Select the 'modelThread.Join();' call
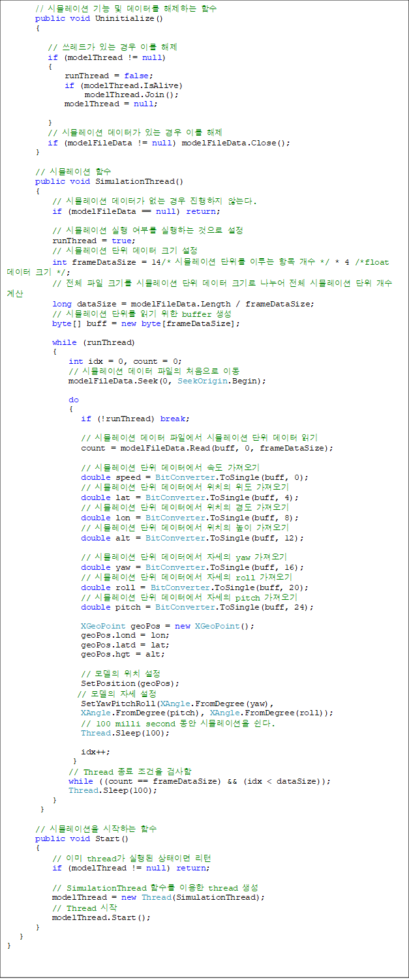Viewport: 409px width, 980px height. pyautogui.click(x=131, y=95)
